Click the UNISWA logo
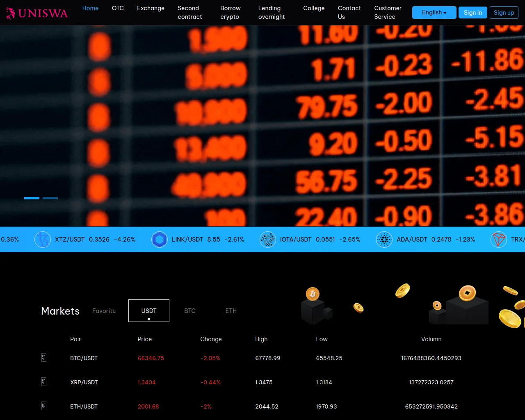The width and height of the screenshot is (525, 420). [x=37, y=13]
